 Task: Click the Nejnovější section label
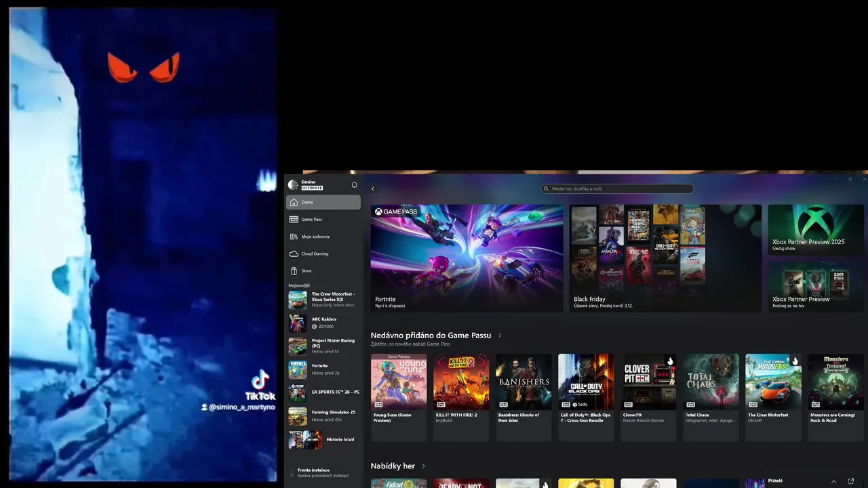(x=299, y=285)
